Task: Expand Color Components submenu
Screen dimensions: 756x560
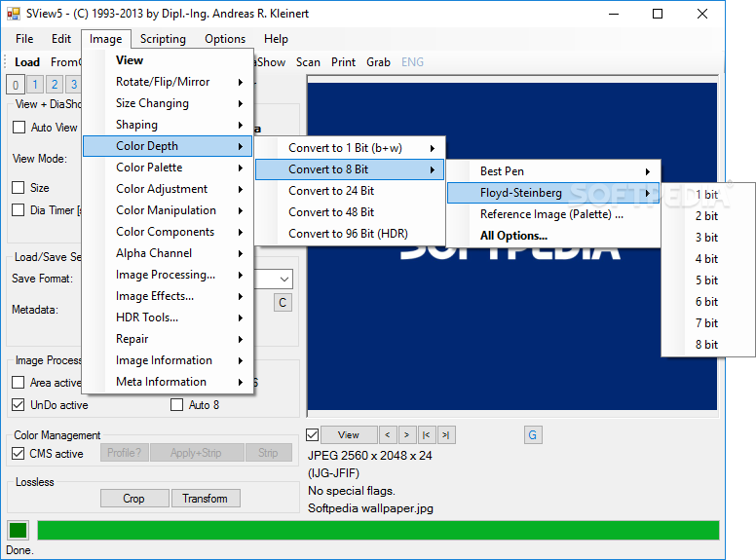Action: [168, 232]
